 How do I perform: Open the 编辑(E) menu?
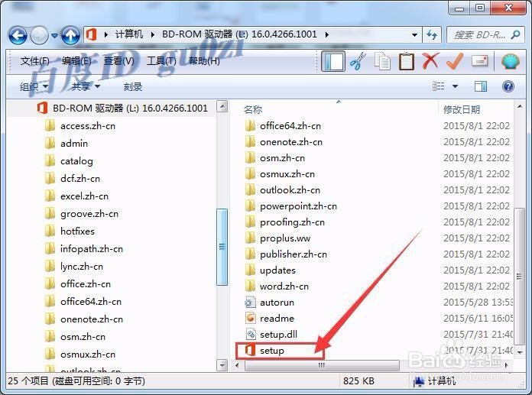pos(76,61)
